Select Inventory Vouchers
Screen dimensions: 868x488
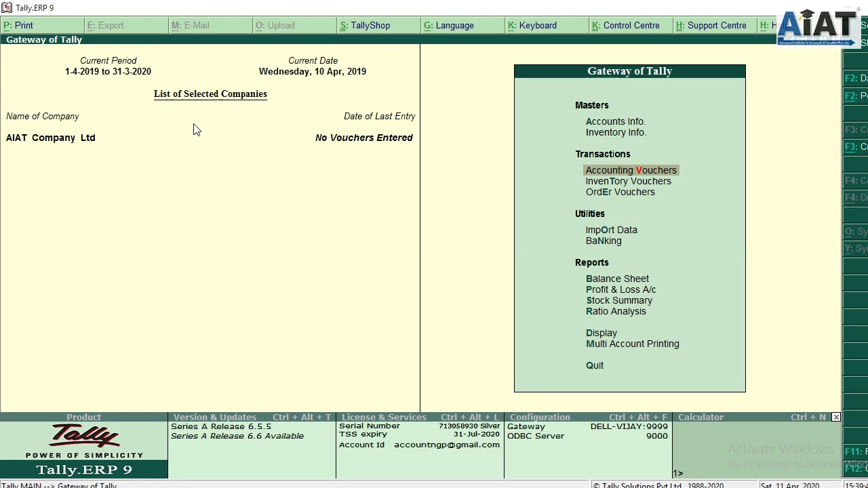[x=628, y=181]
